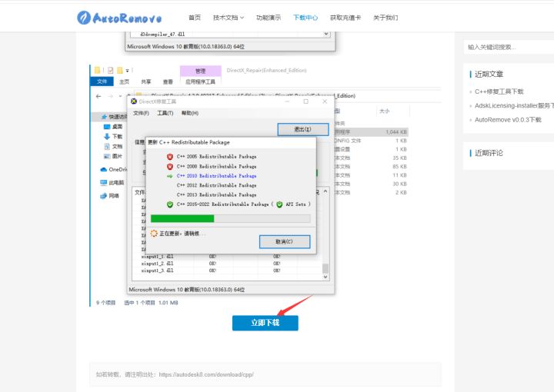Click the green arrow beside C++ 2010
Screen dimensions: 554x392
click(x=170, y=176)
